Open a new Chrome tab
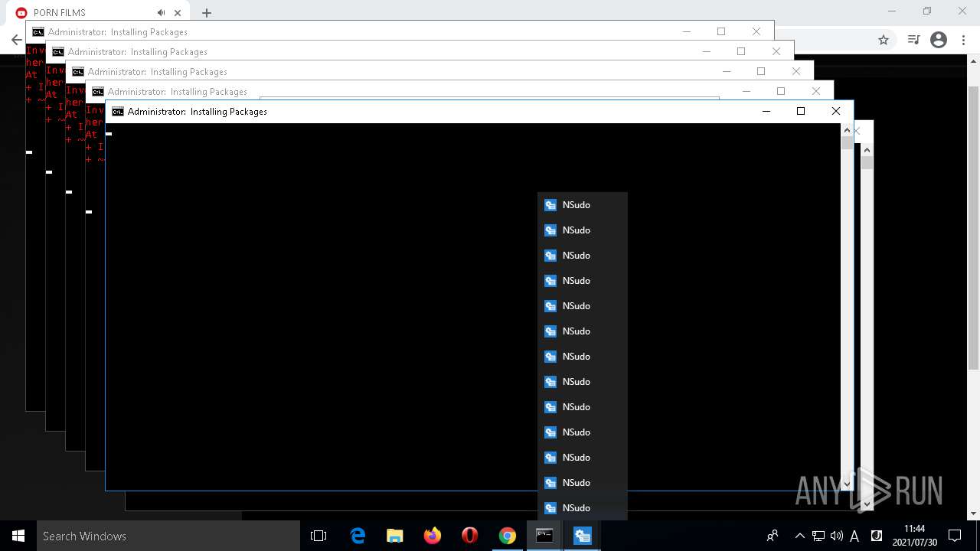 point(207,13)
